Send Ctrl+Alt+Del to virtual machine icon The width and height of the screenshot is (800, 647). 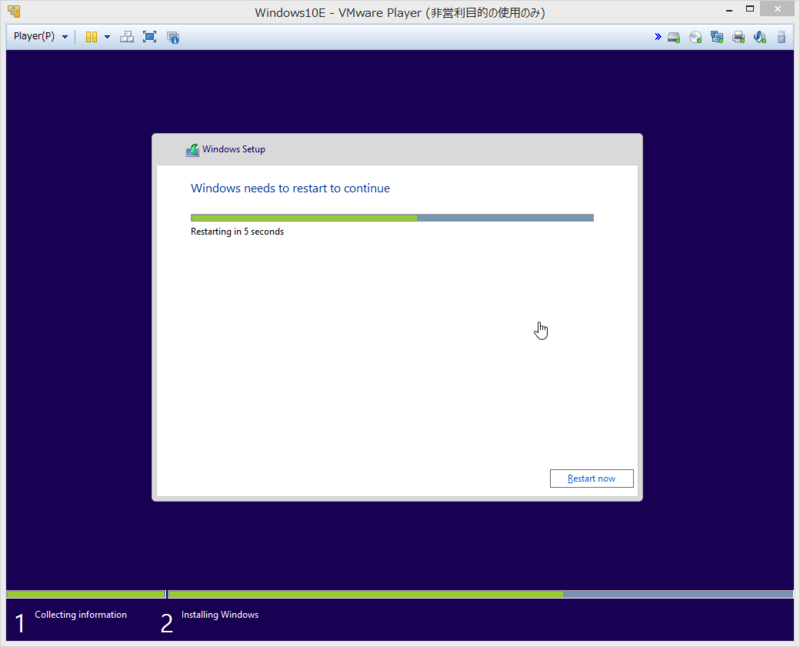pyautogui.click(x=127, y=37)
